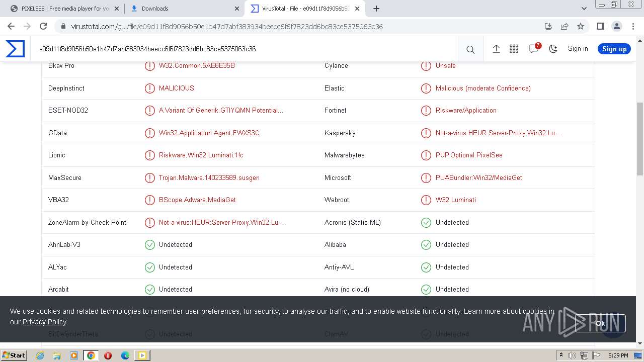This screenshot has height=362, width=644.
Task: Open the Privacy Policy link
Action: (44, 322)
